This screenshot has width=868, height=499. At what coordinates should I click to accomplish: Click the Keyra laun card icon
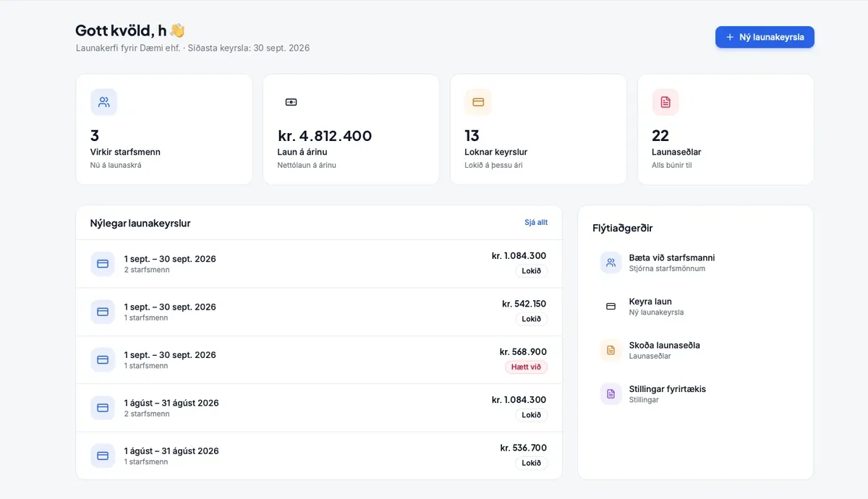click(x=611, y=306)
